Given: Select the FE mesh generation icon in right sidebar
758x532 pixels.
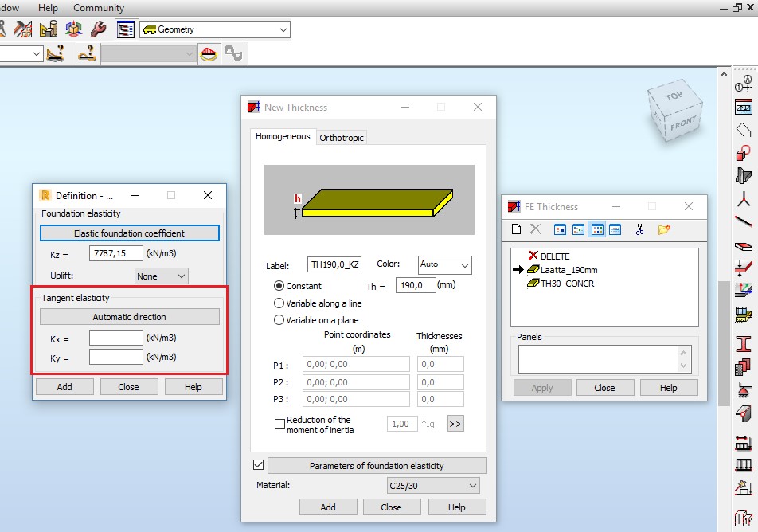Looking at the screenshot, I should [x=744, y=313].
